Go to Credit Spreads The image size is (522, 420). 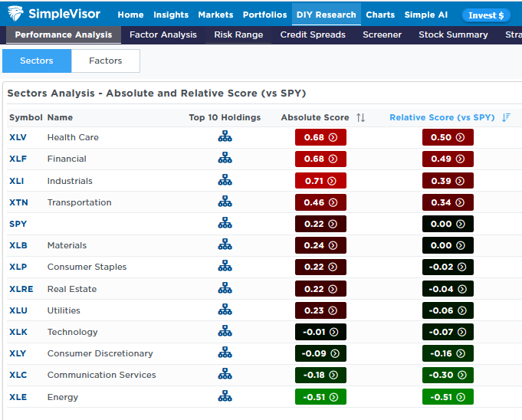[x=313, y=34]
